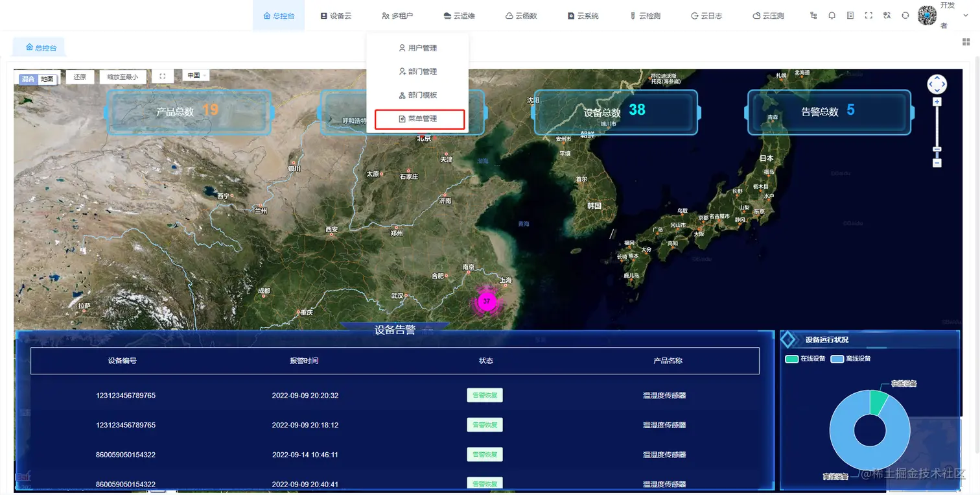
Task: Open the 云运维 navigation menu
Action: click(x=459, y=16)
